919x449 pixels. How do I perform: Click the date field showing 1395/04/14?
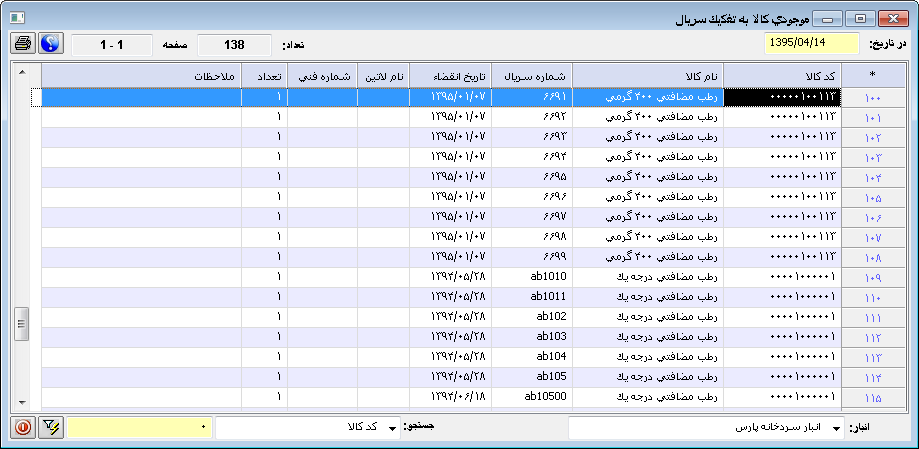click(811, 44)
